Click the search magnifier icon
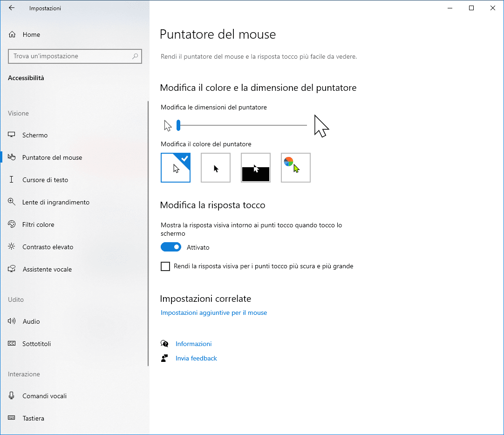This screenshot has height=435, width=504. click(x=135, y=56)
